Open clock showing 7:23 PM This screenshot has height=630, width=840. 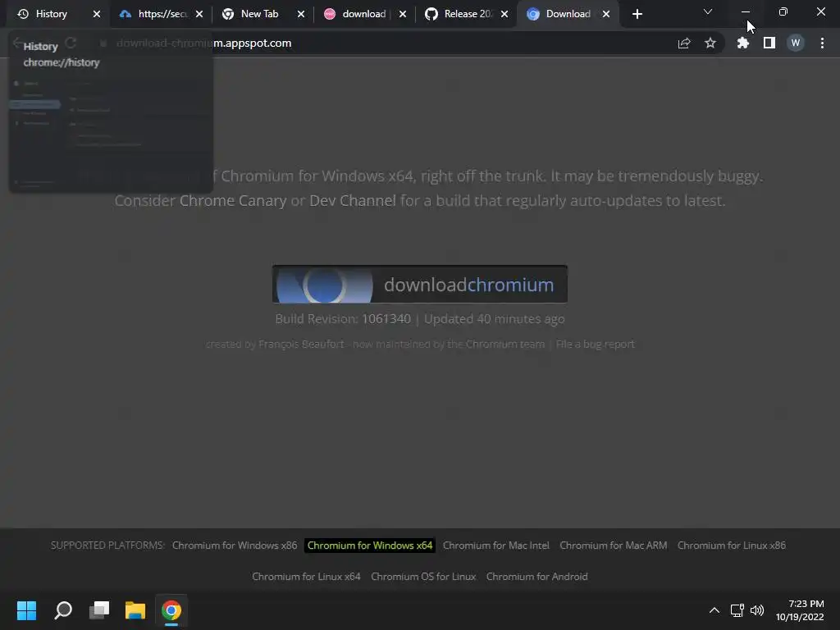click(x=800, y=610)
